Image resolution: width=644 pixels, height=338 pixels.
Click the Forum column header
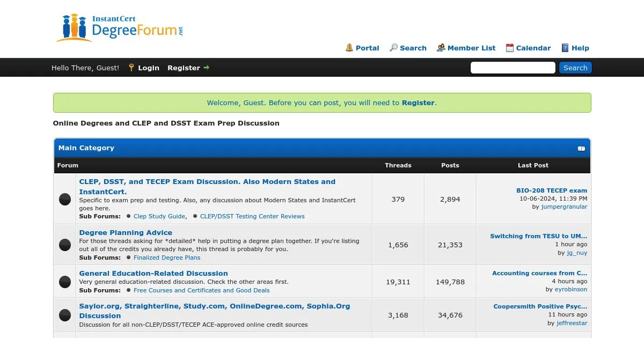[68, 165]
